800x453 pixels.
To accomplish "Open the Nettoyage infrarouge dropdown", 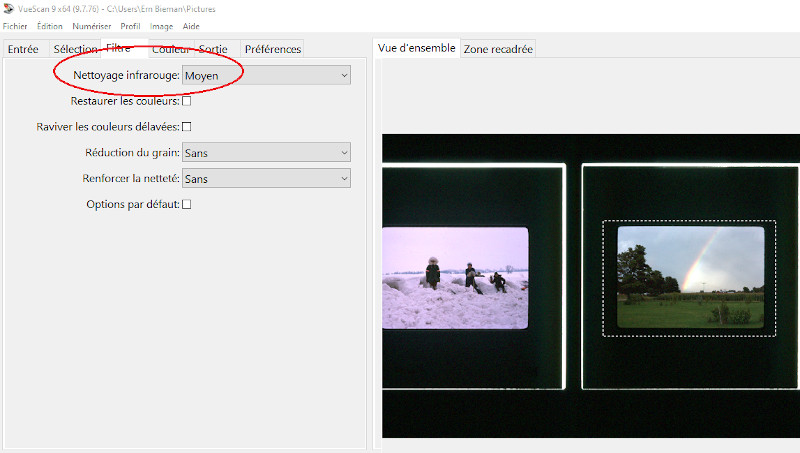I will [x=266, y=75].
